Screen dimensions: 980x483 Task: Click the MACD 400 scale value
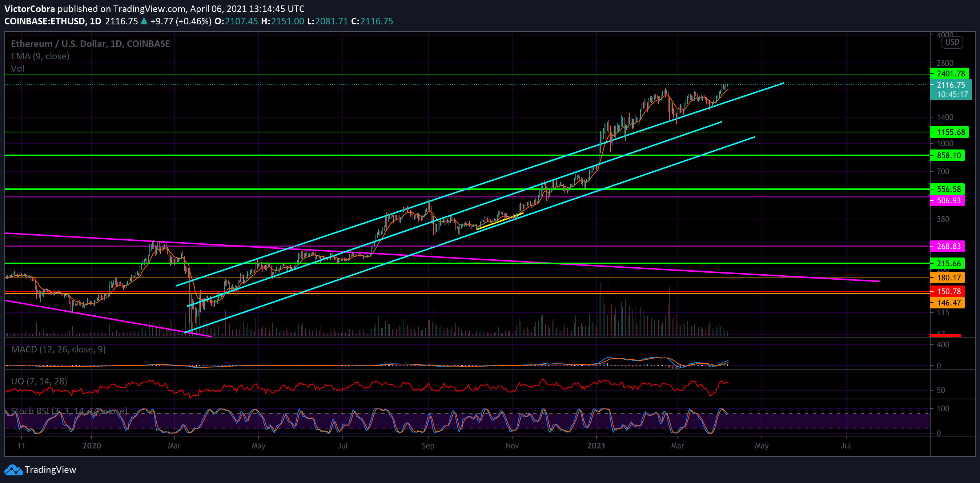pos(943,344)
